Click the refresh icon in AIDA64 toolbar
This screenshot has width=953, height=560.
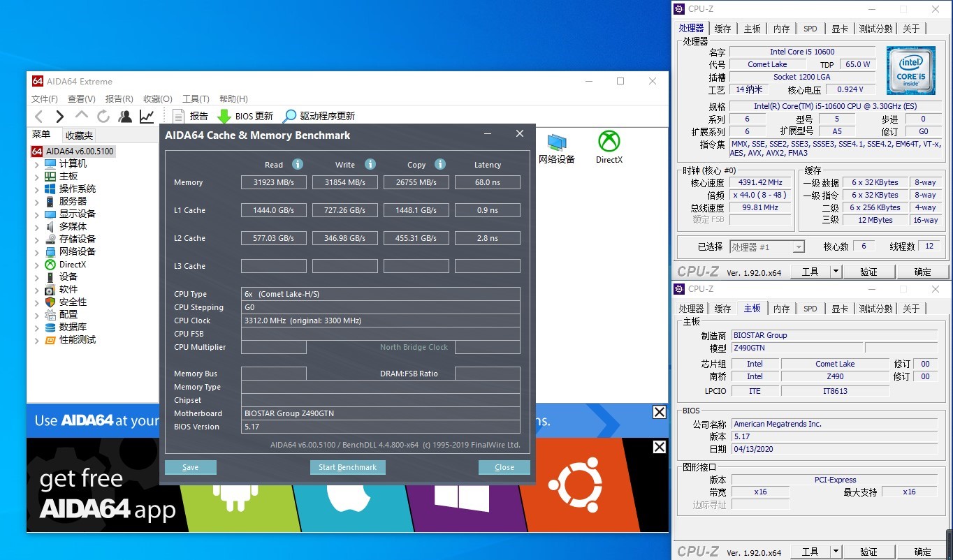coord(103,117)
